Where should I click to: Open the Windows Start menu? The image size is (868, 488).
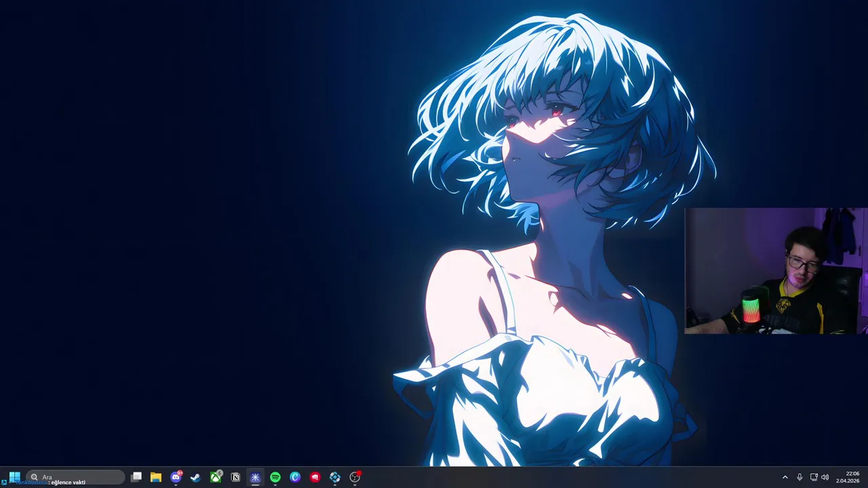(14, 477)
